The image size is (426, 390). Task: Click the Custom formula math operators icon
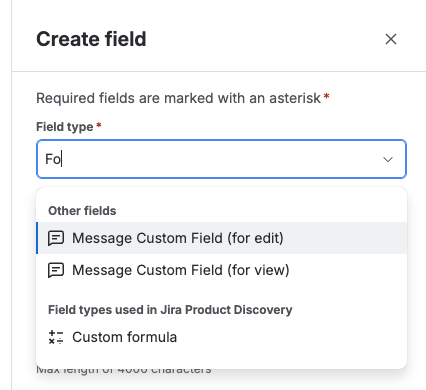56,337
